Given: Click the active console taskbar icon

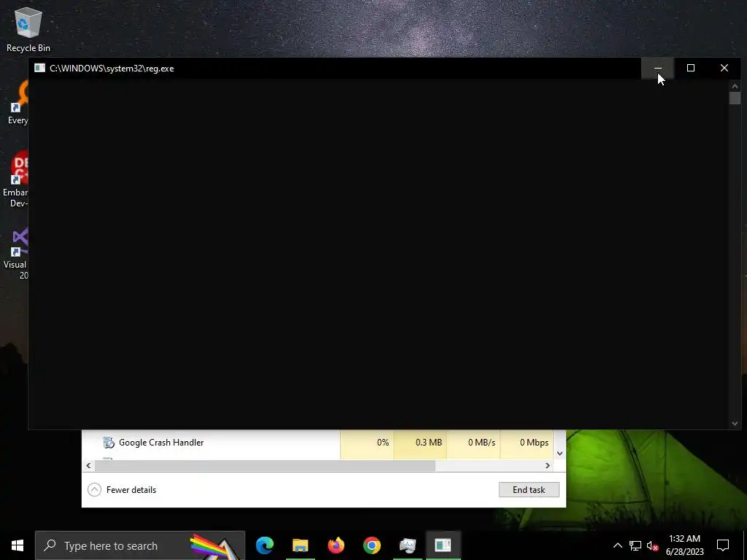Looking at the screenshot, I should point(443,545).
